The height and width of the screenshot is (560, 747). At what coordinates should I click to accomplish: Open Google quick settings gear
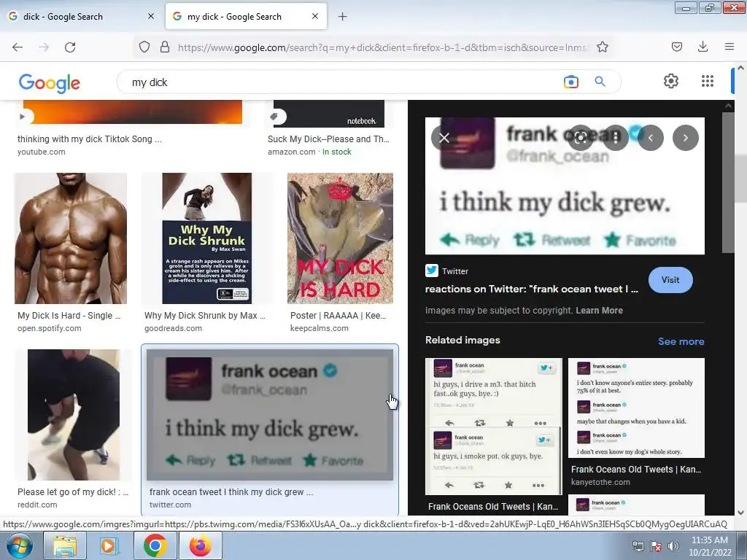click(671, 81)
